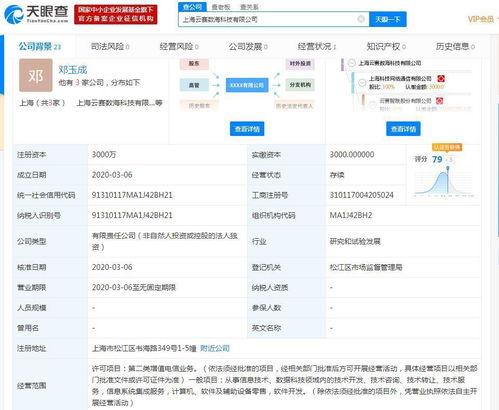
Task: Collapse the 云赛智联股份有限公司 tree node
Action: (373, 104)
